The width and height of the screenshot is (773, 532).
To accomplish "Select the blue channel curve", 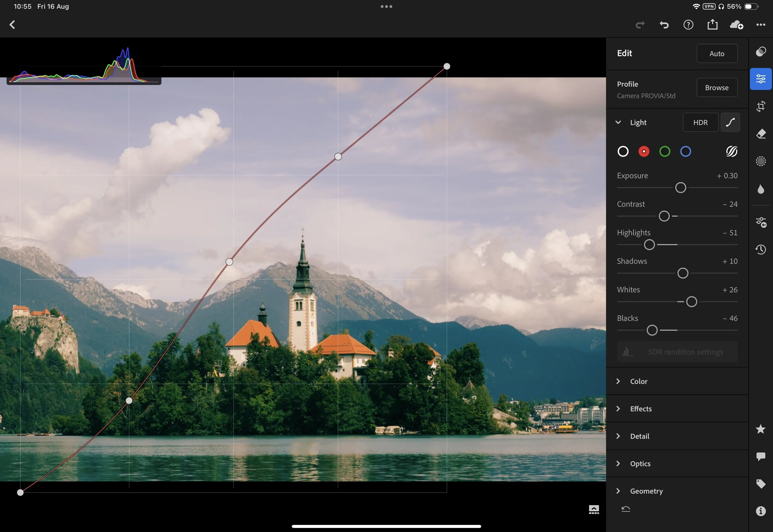I will point(685,152).
